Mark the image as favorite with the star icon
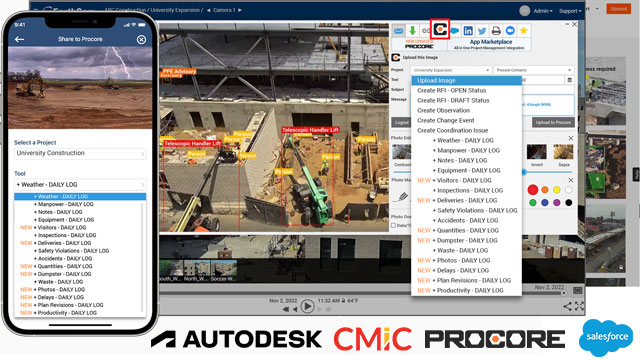Viewport: 640px width, 360px height. click(524, 30)
